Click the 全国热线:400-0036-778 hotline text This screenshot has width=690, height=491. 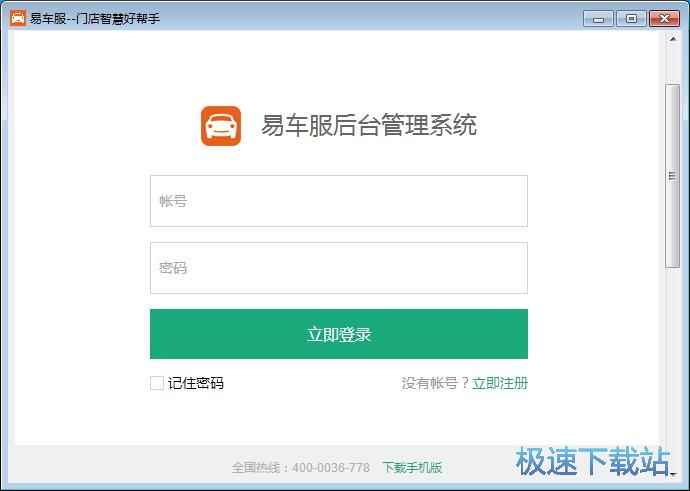(x=301, y=467)
